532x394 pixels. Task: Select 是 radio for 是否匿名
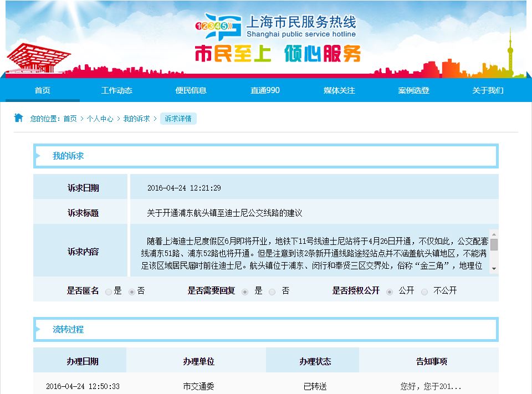[109, 292]
